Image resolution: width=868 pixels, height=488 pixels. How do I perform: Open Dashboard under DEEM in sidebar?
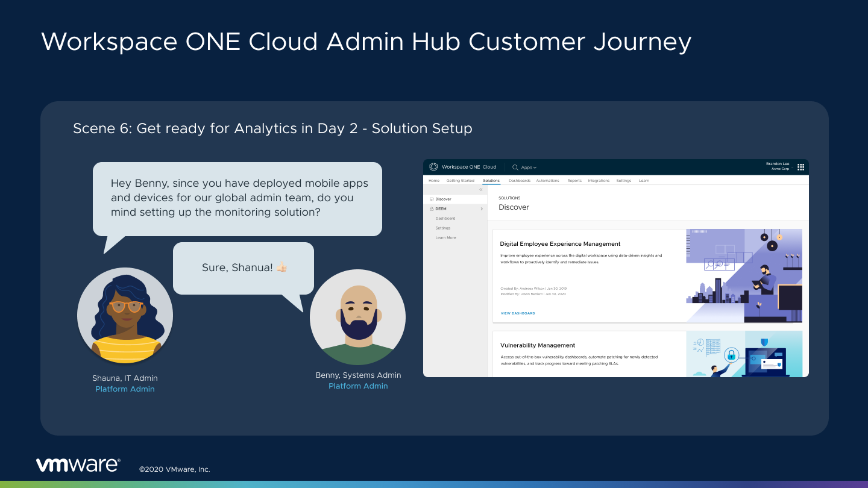pos(445,219)
